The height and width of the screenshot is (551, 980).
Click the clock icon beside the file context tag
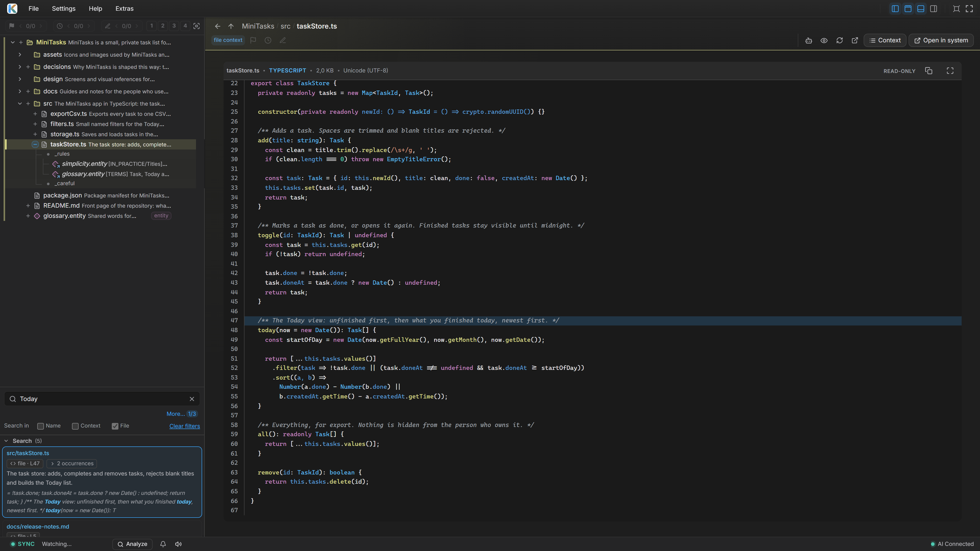(x=268, y=40)
